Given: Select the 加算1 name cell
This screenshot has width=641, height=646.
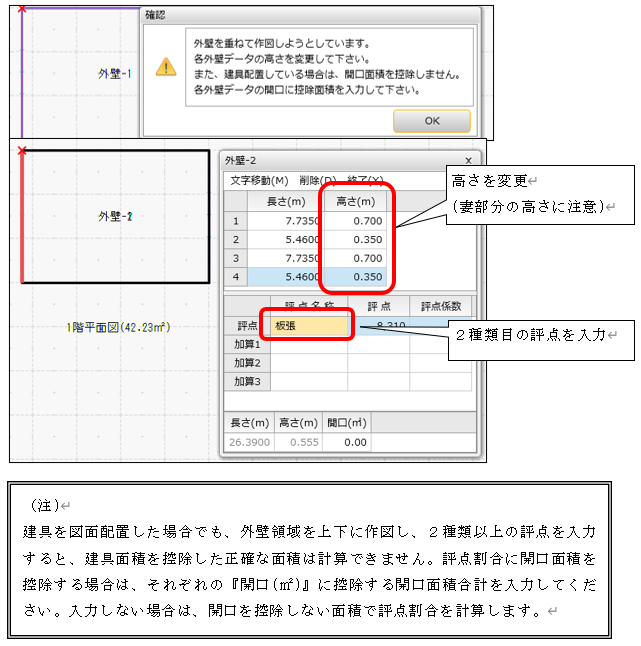Looking at the screenshot, I should (308, 344).
